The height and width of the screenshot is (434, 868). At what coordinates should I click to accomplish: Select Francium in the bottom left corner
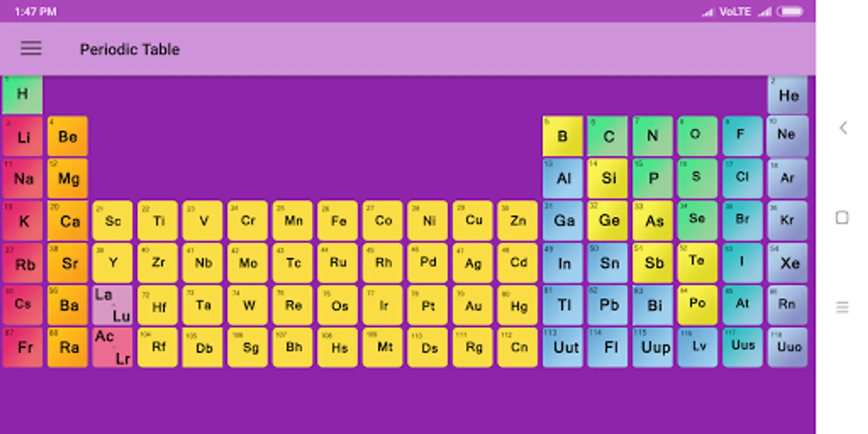click(x=22, y=347)
